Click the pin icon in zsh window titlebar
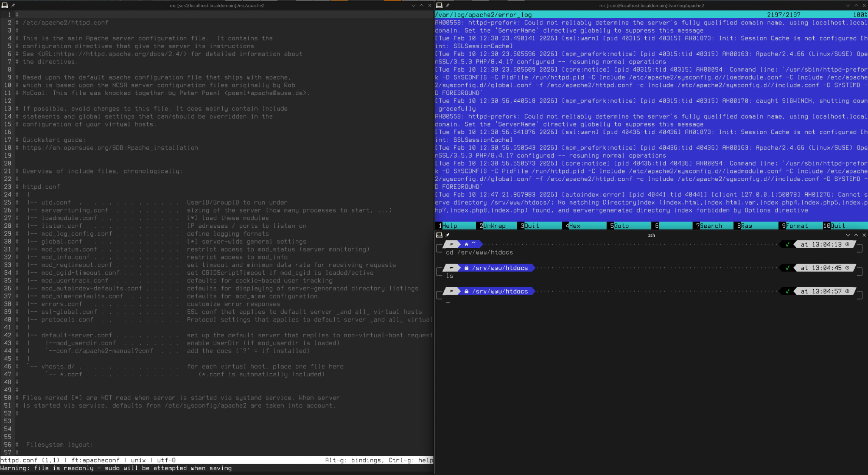Screen dimensions: 868x475 [448, 235]
